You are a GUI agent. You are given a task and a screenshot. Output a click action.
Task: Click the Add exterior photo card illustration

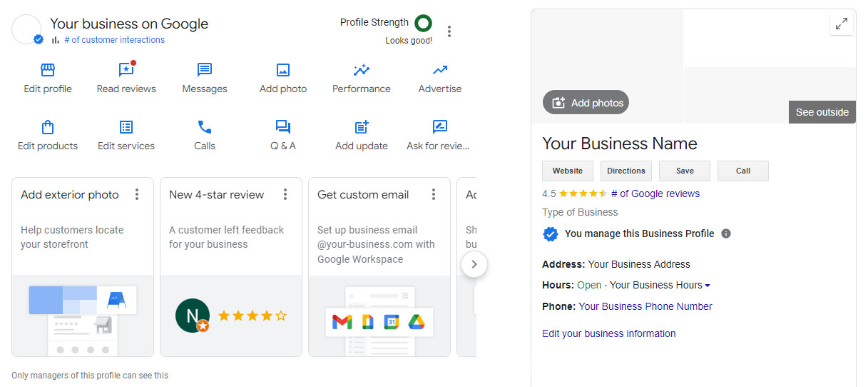[x=83, y=316]
